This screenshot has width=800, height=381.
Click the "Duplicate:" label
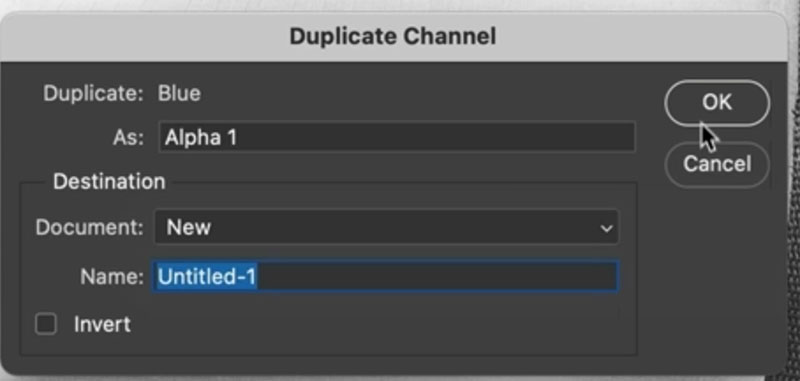(93, 94)
